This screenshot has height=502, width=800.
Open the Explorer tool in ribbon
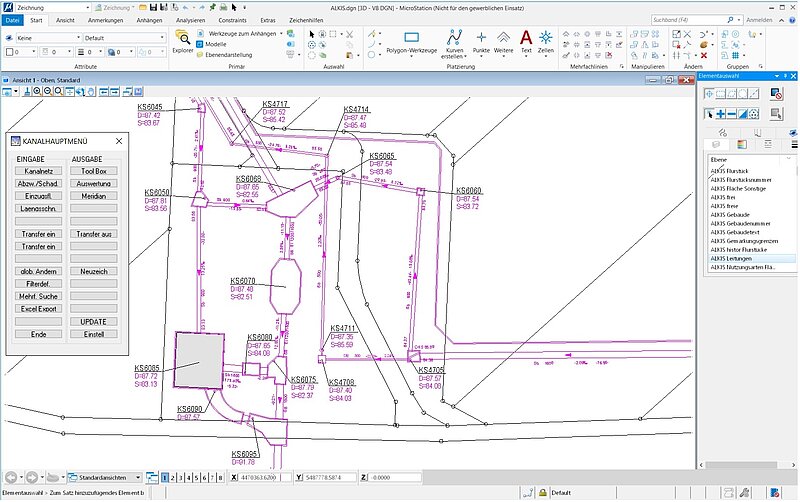183,40
